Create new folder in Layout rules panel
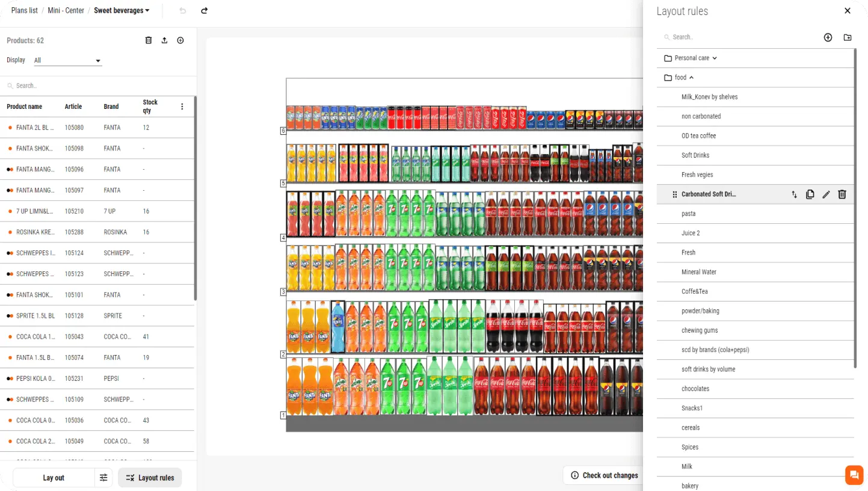868x491 pixels. pyautogui.click(x=848, y=37)
